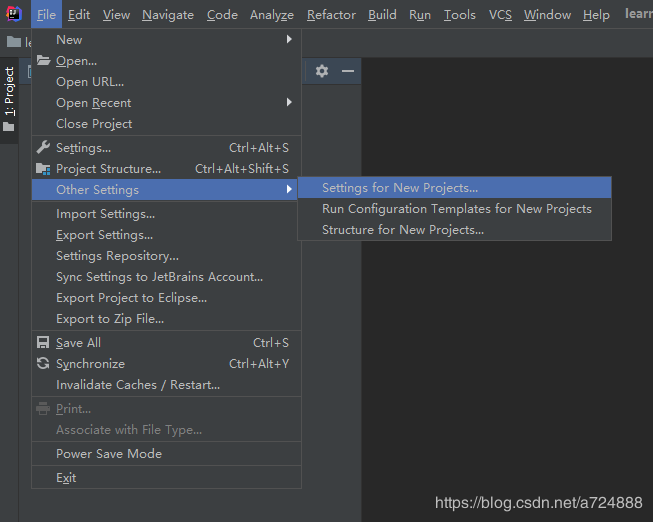Viewport: 653px width, 522px height.
Task: Choose Structure for New Projects
Action: click(x=402, y=230)
